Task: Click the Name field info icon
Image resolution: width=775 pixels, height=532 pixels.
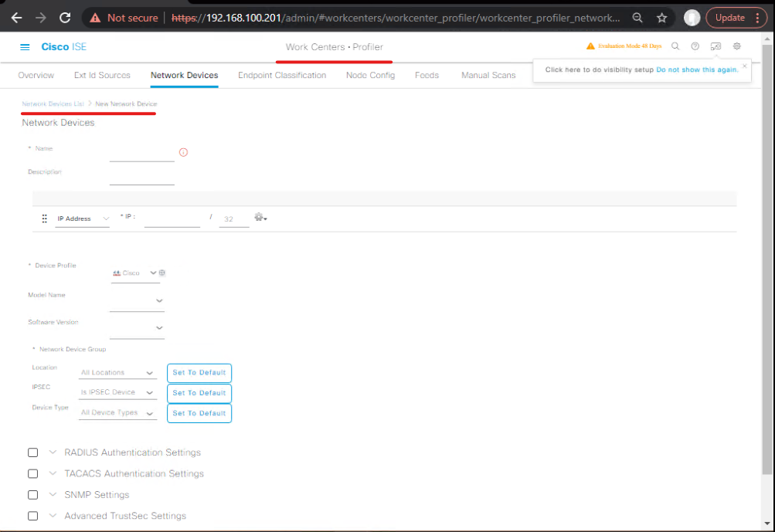Action: click(x=183, y=152)
